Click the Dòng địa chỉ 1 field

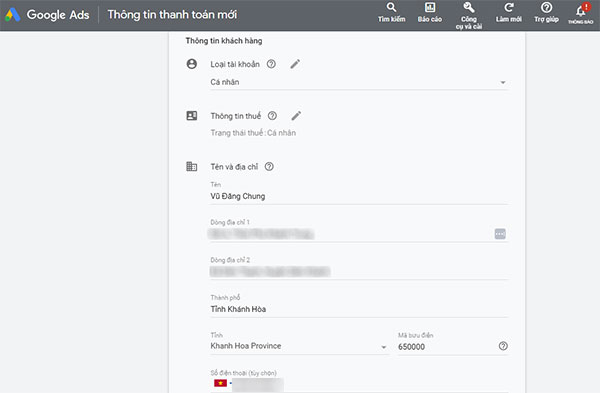359,234
